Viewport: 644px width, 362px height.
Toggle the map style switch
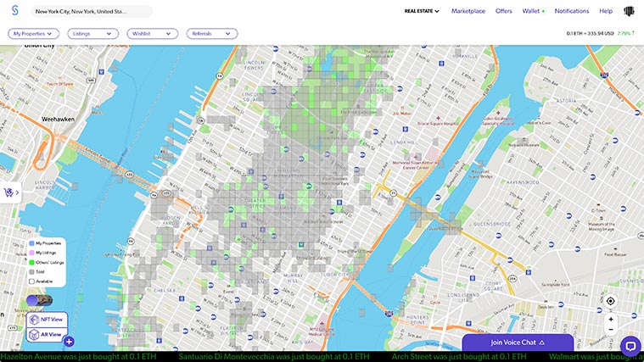tap(39, 300)
